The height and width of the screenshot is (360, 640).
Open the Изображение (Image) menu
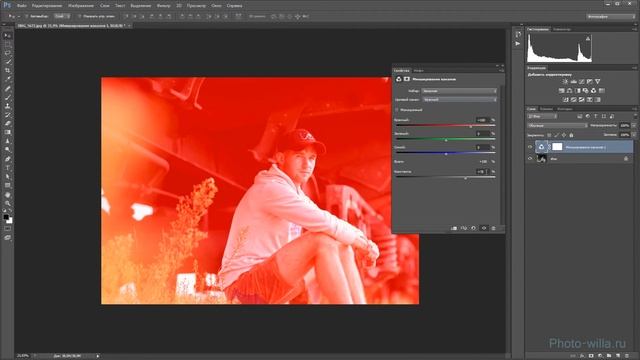click(x=81, y=6)
